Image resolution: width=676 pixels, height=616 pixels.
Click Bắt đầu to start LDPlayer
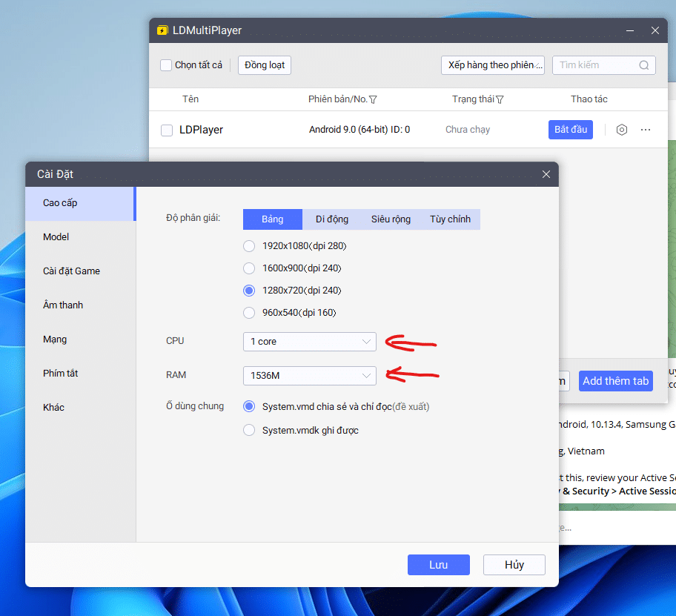pos(571,130)
